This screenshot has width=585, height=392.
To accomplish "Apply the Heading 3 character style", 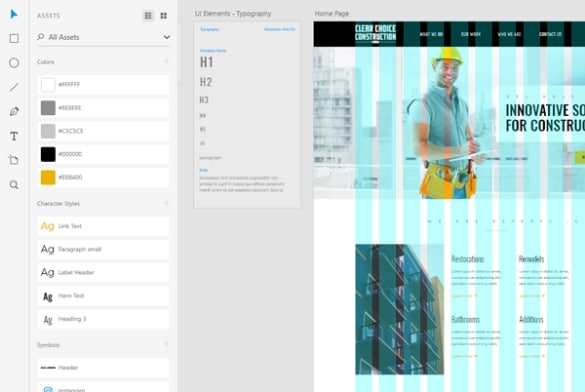I will (103, 319).
